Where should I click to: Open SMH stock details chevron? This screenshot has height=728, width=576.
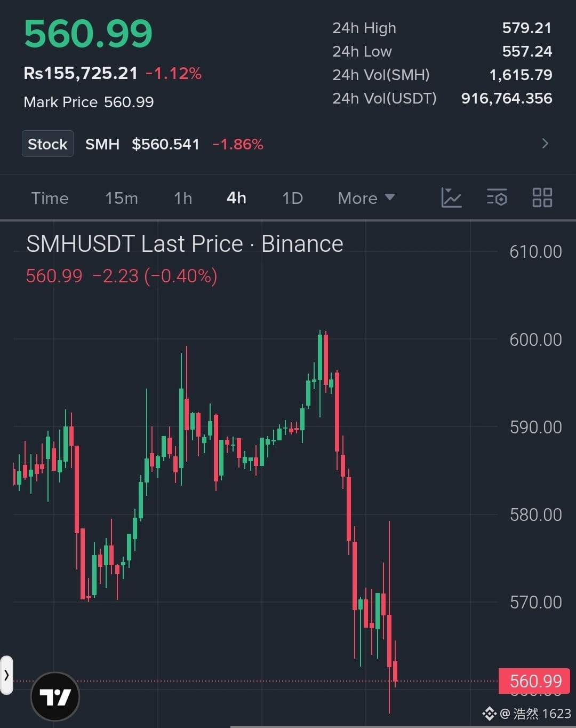[545, 144]
